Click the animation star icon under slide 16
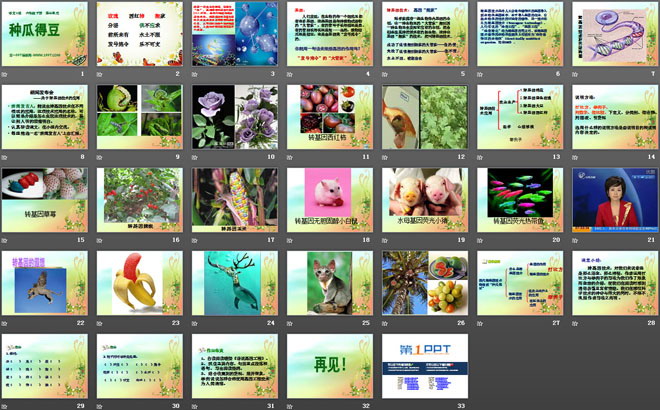This screenshot has width=660, height=410. [x=100, y=240]
